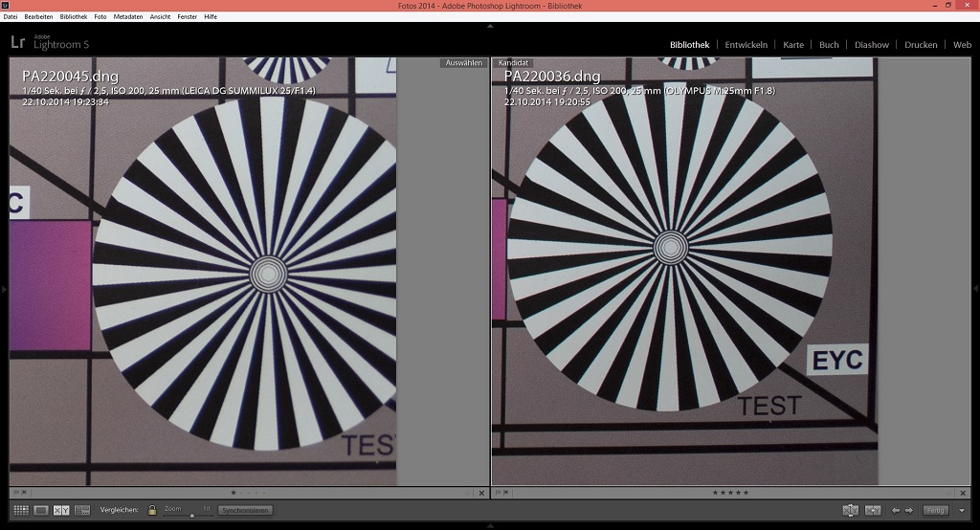Select the XY Compare view icon
Screen dimensions: 980x530
[61, 510]
